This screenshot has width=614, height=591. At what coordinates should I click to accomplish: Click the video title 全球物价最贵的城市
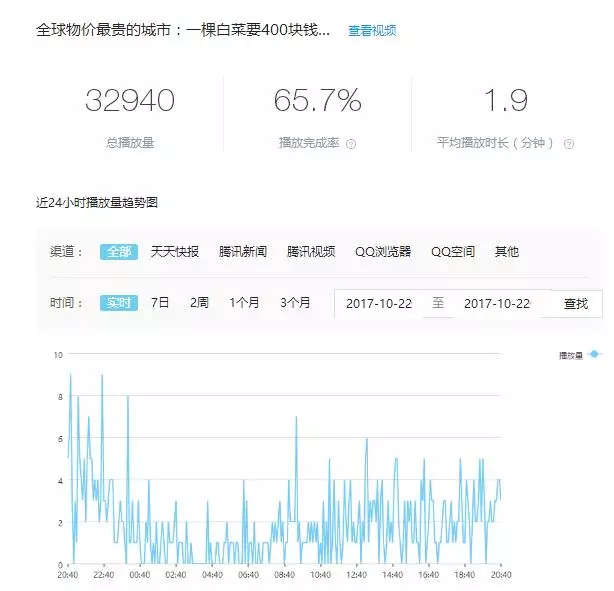(x=183, y=30)
